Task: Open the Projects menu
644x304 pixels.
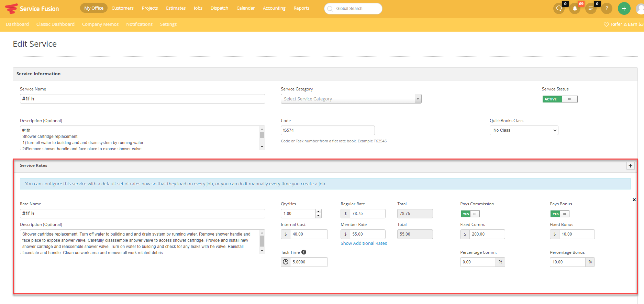Action: point(150,8)
